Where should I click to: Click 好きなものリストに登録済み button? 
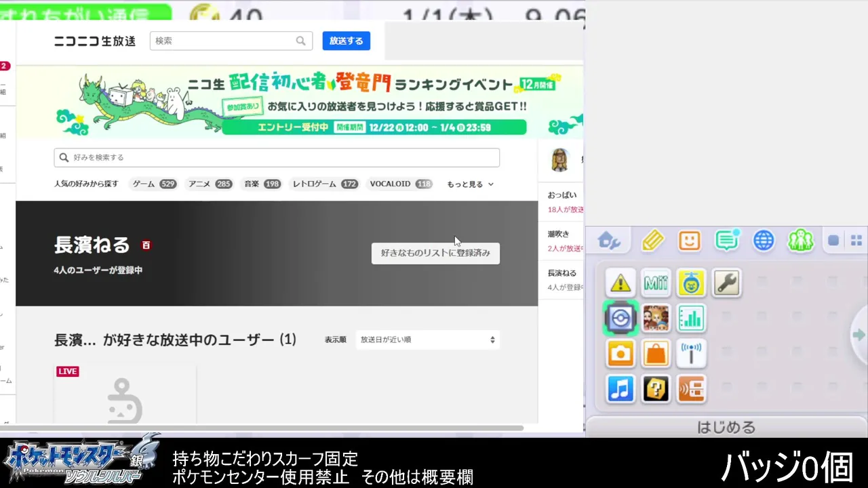435,253
